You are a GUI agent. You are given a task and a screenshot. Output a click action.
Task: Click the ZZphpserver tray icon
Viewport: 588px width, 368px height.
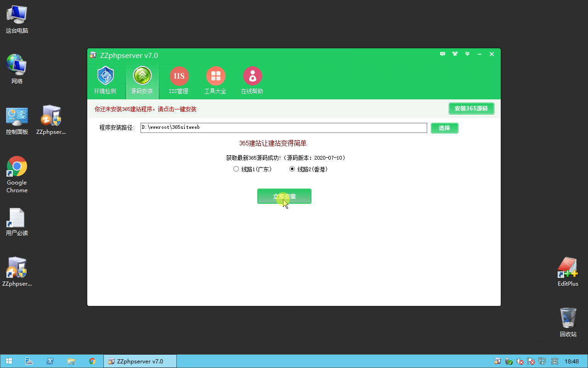(498, 361)
